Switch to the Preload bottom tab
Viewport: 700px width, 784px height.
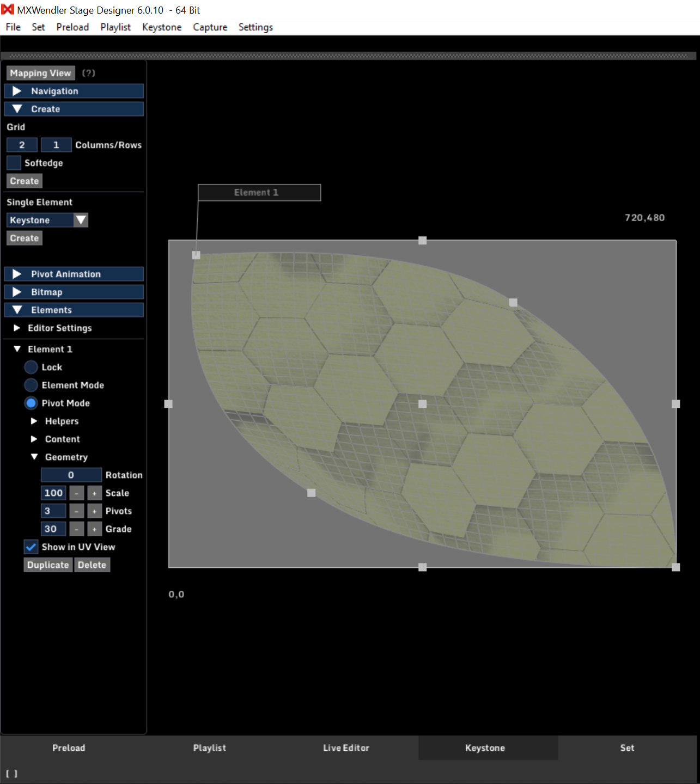tap(69, 748)
